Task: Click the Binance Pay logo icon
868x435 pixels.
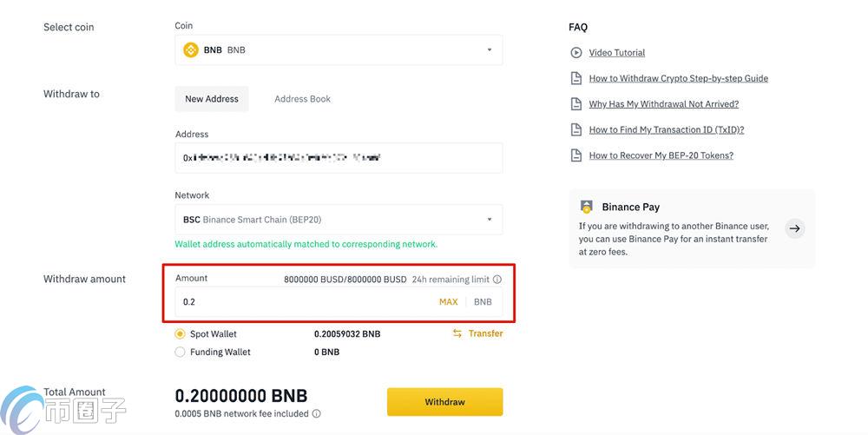Action: click(586, 207)
